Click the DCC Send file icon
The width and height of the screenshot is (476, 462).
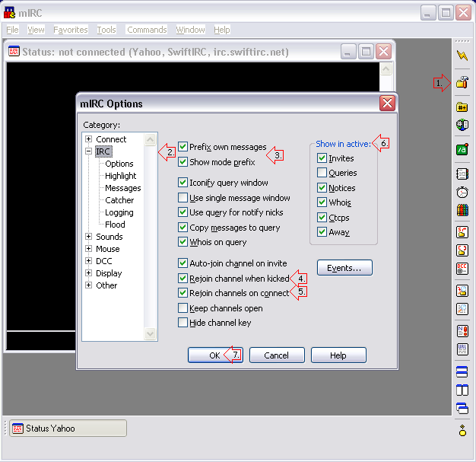(462, 232)
